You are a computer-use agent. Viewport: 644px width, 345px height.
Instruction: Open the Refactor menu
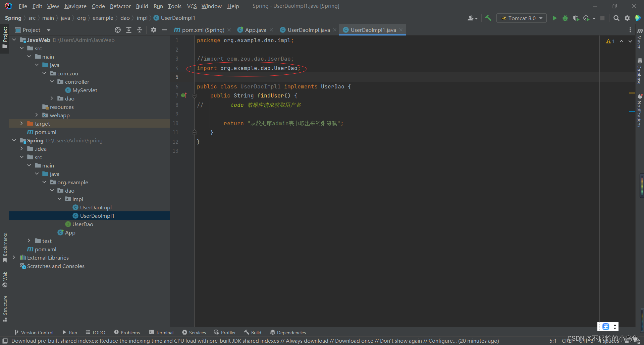click(x=120, y=6)
